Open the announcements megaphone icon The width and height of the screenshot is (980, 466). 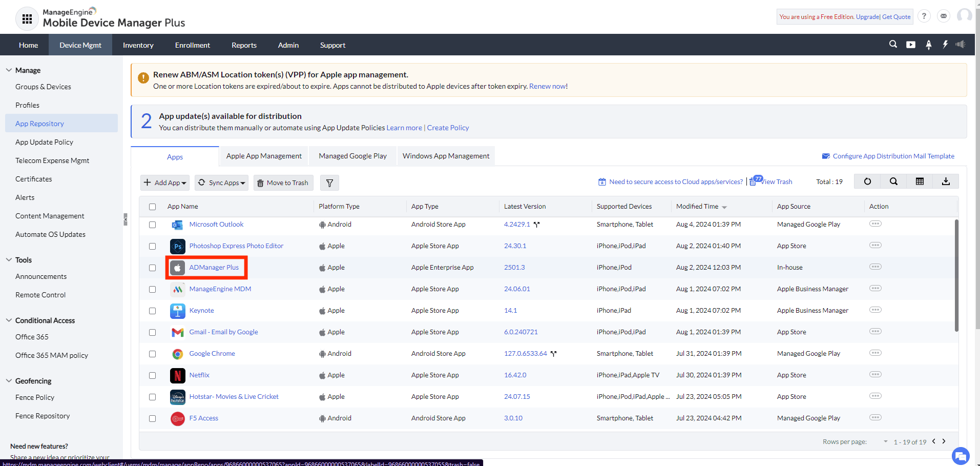[x=961, y=45]
